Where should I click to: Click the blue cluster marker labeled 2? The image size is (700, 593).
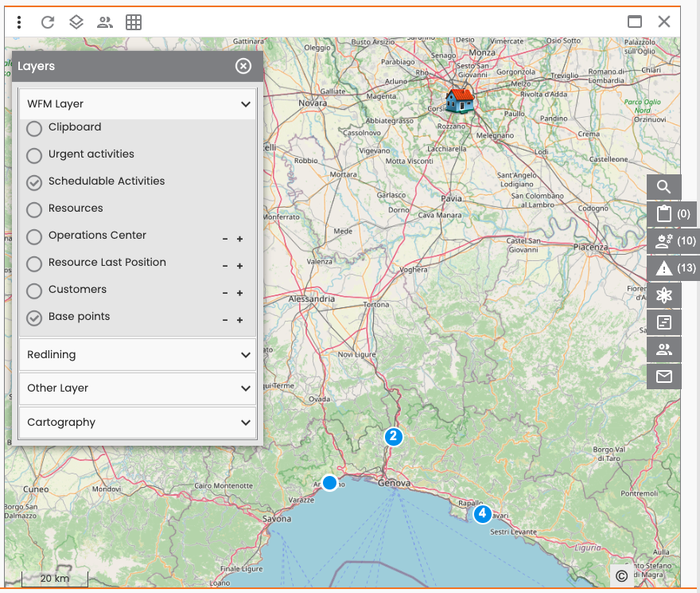pyautogui.click(x=393, y=436)
